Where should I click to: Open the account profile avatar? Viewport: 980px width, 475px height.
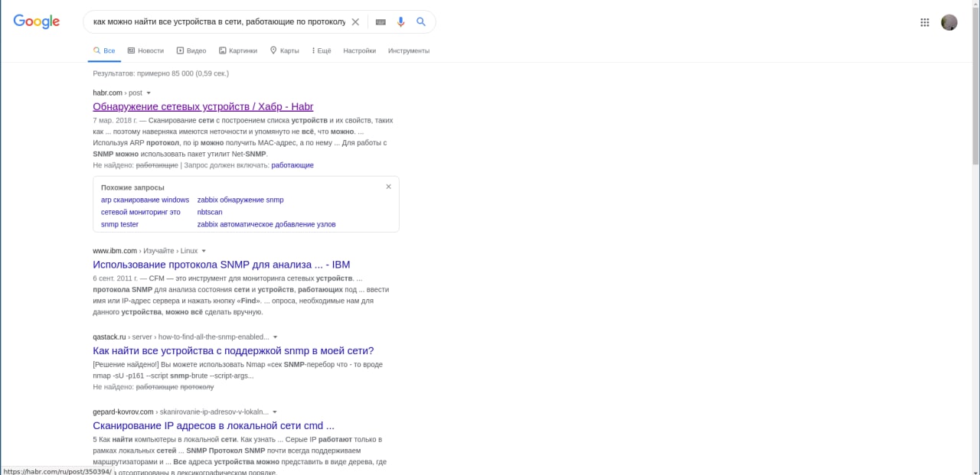pyautogui.click(x=949, y=22)
